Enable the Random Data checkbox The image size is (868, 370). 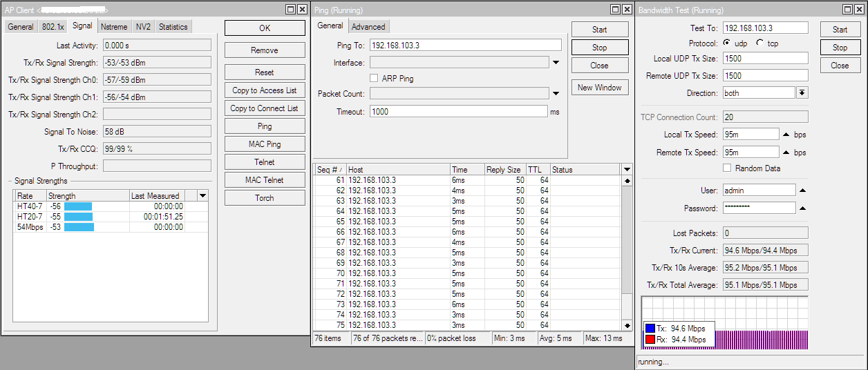point(727,168)
